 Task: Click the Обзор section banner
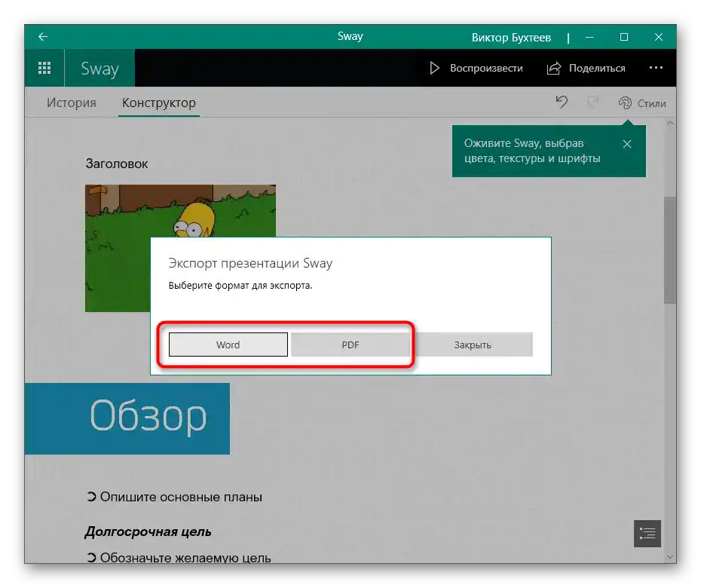[127, 418]
